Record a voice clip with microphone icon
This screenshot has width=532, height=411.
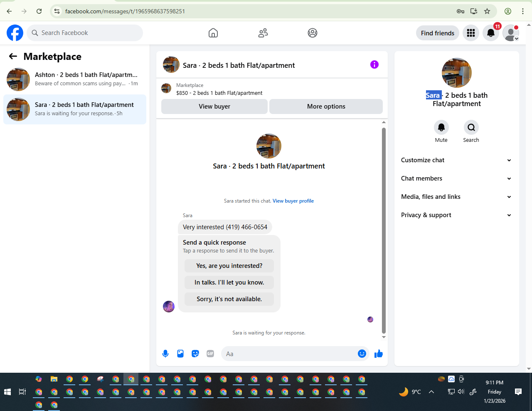pos(165,354)
